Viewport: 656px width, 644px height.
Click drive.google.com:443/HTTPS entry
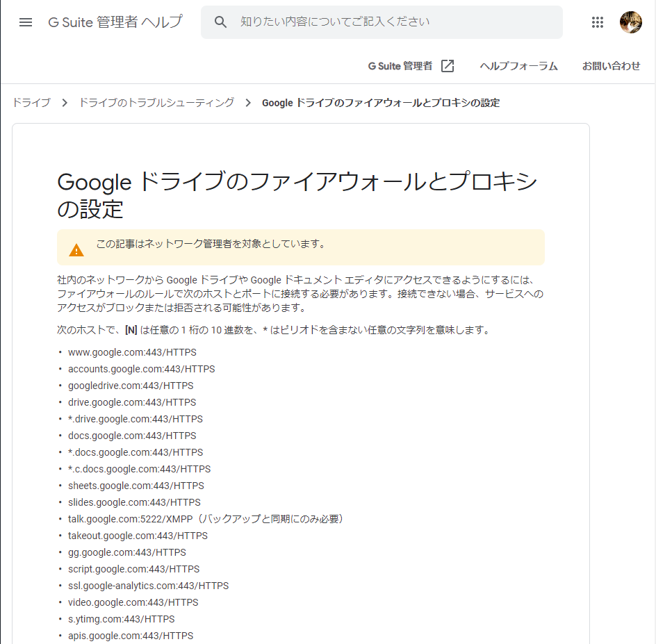[x=132, y=403]
